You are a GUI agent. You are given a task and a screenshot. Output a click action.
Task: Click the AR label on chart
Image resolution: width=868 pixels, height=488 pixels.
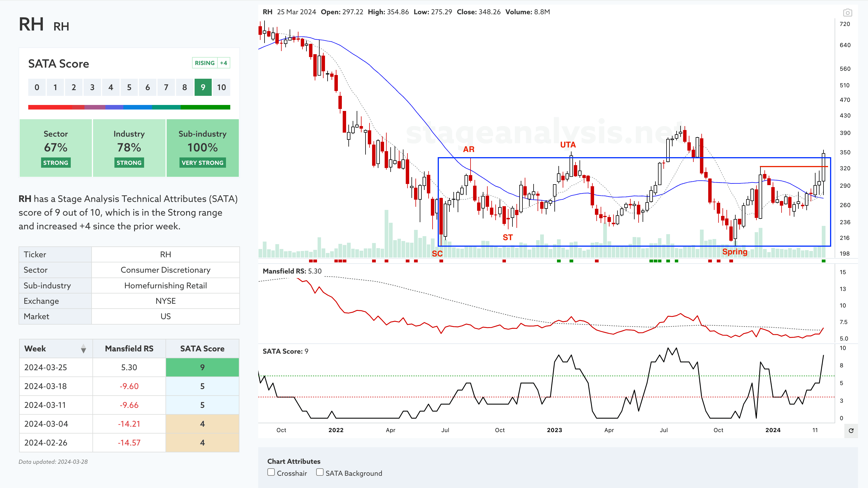(x=469, y=149)
